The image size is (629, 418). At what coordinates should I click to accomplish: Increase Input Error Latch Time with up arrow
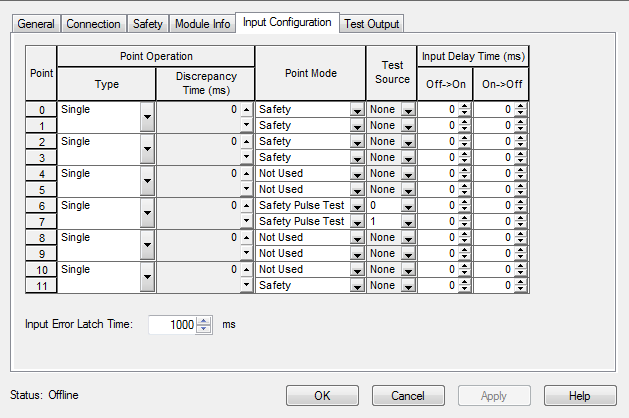[x=205, y=320]
